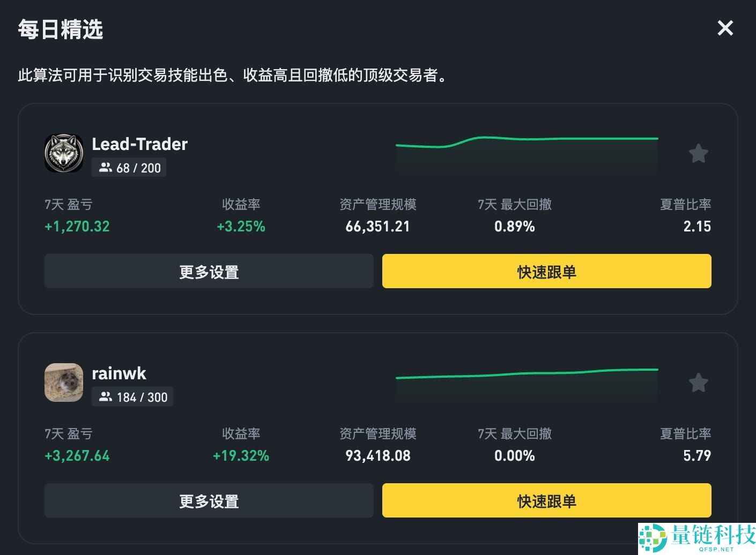Open Lead-Trader wolf avatar

64,153
